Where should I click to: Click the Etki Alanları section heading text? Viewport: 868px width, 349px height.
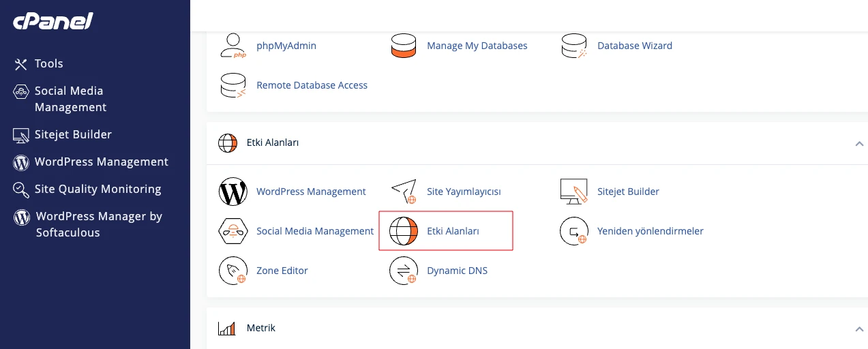coord(273,142)
